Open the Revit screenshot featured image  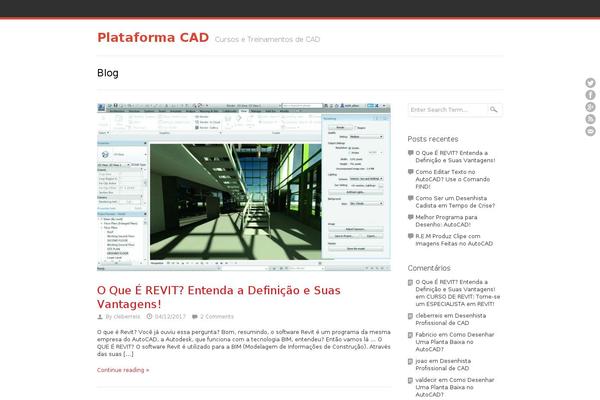click(x=244, y=187)
